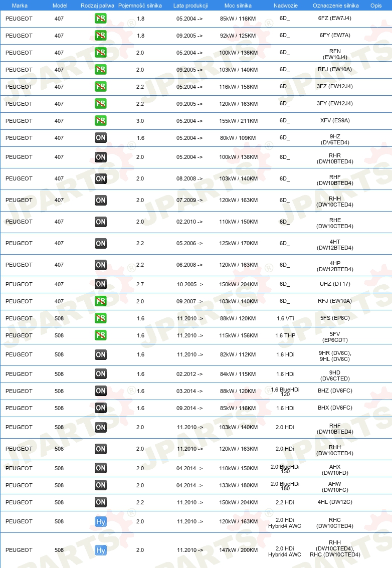Click the Moc silnika column header

click(x=238, y=6)
